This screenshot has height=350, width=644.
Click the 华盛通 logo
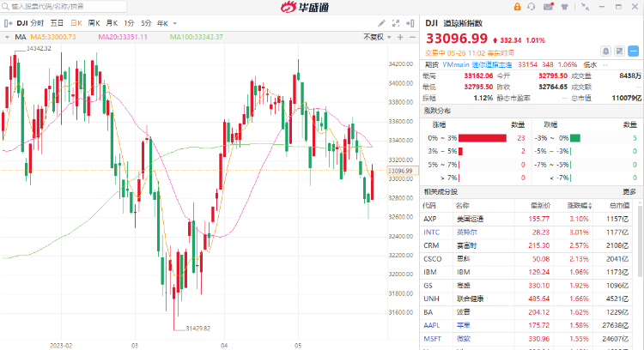(305, 7)
